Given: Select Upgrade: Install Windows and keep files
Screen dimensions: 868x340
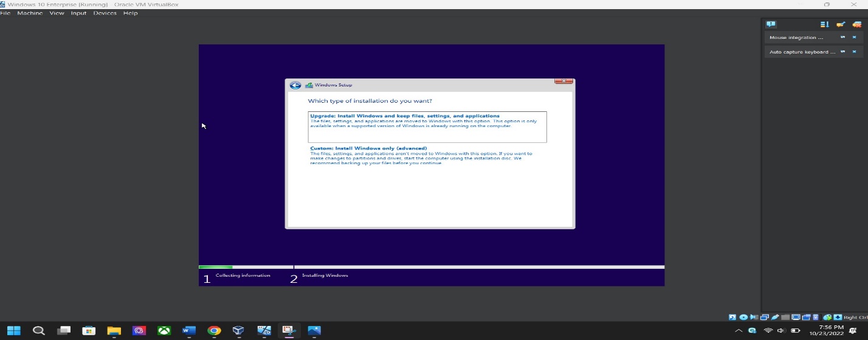Looking at the screenshot, I should coord(404,116).
